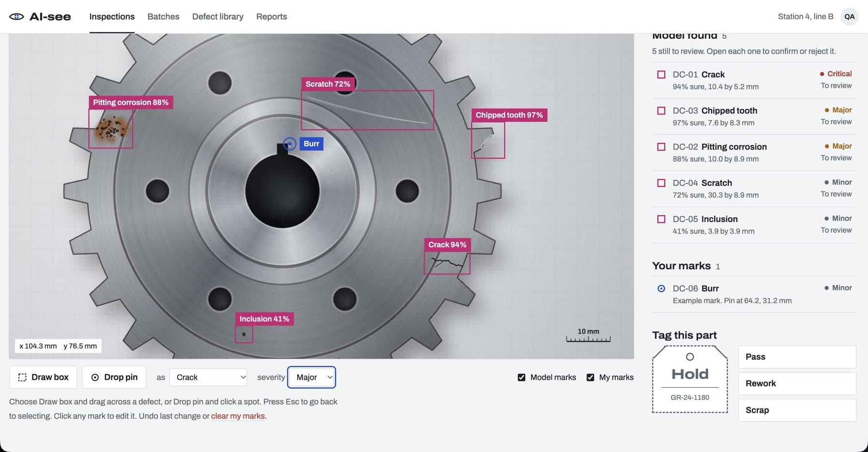Go to the Inspections tab
This screenshot has width=868, height=452.
112,16
